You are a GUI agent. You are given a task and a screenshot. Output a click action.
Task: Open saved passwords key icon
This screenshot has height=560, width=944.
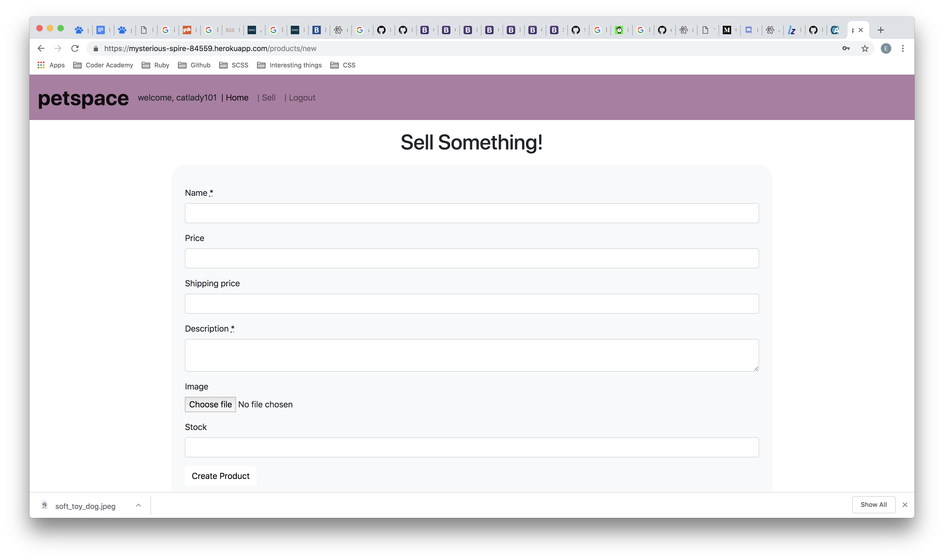846,48
